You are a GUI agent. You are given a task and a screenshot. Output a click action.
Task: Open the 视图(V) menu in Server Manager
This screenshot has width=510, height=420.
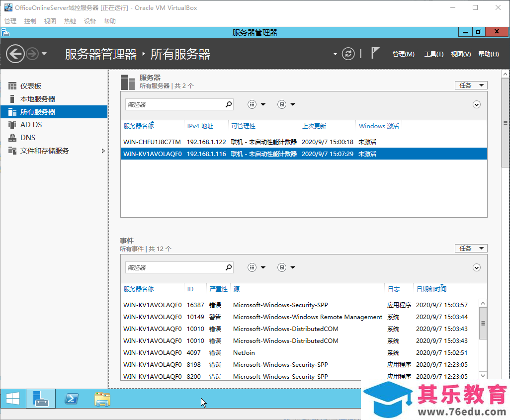(x=461, y=54)
